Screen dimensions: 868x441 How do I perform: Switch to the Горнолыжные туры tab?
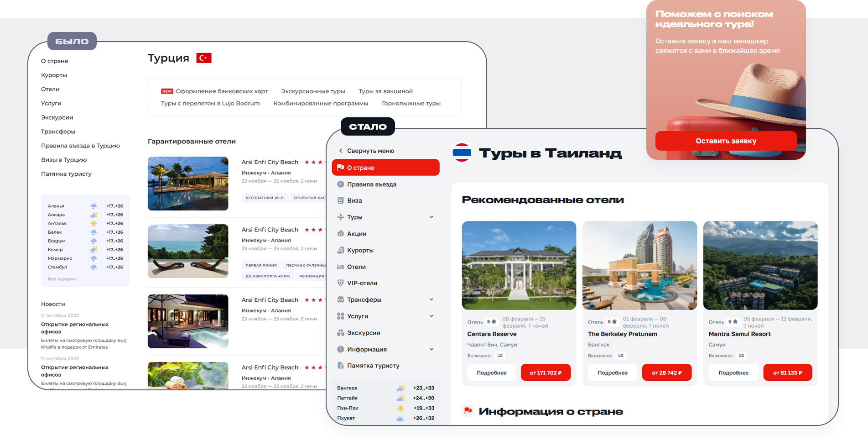point(411,103)
